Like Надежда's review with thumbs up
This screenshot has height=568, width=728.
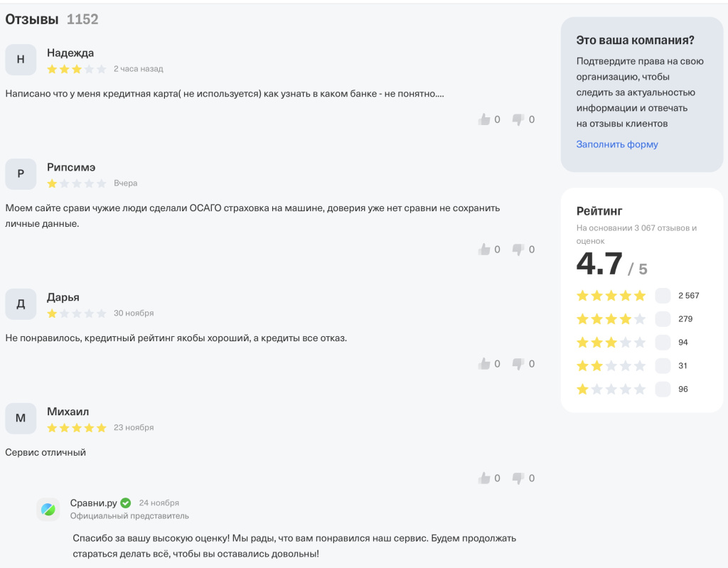coord(485,119)
